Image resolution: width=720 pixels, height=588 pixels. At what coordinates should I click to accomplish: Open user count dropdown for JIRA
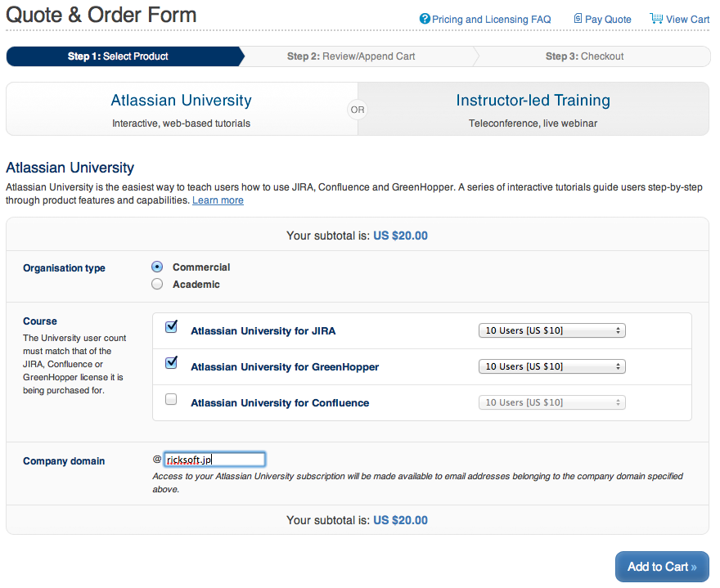pyautogui.click(x=552, y=330)
